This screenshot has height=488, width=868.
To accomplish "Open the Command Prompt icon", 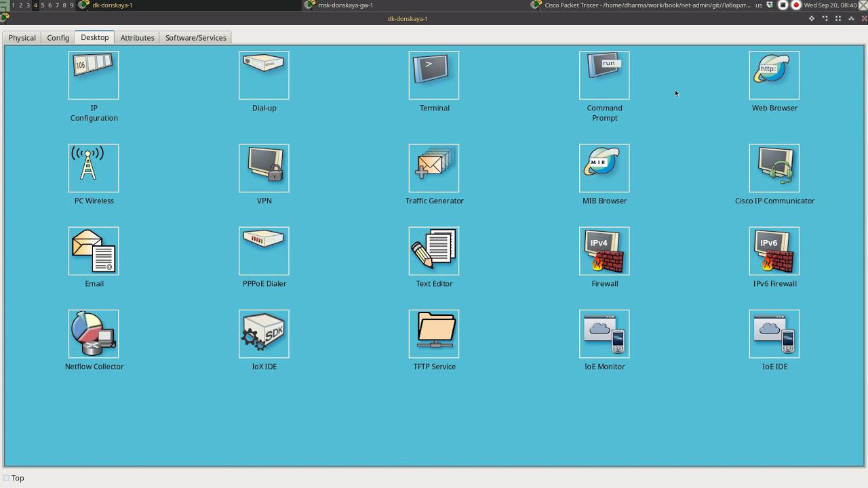I will coord(604,75).
